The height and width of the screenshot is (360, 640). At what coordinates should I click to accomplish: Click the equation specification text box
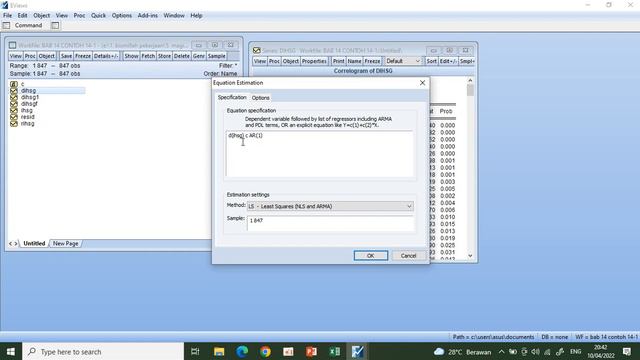(319, 154)
